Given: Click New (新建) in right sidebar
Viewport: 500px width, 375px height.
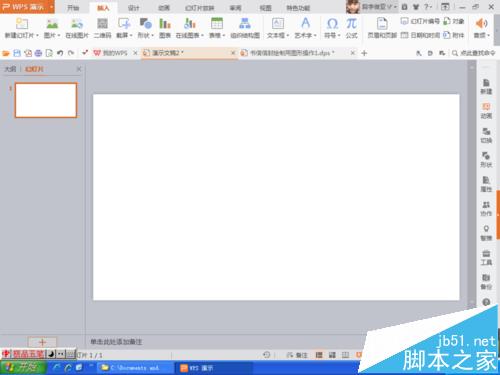Looking at the screenshot, I should [486, 87].
